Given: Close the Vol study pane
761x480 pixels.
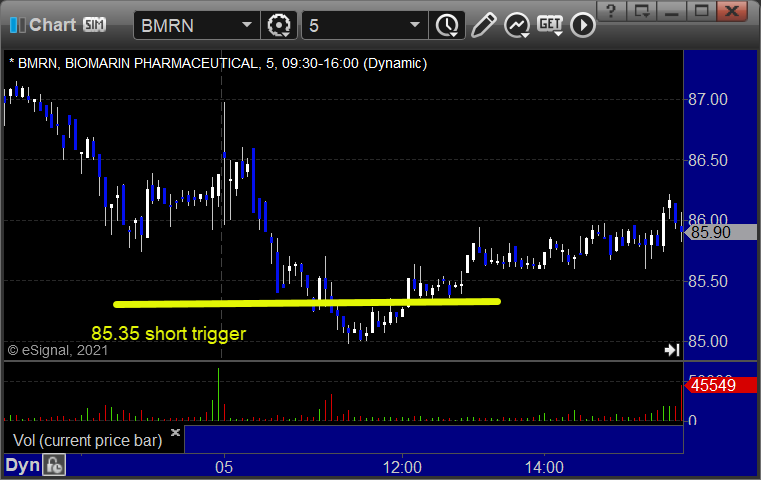Looking at the screenshot, I should tap(176, 432).
